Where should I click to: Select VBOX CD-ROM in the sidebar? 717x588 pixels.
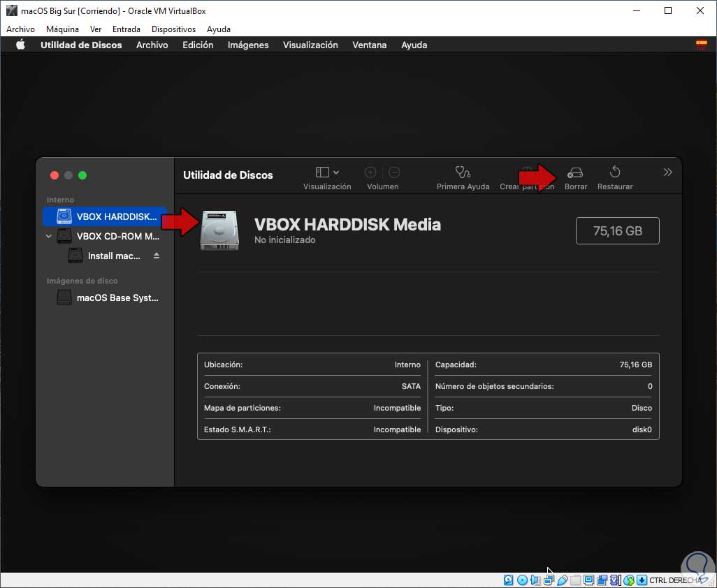[108, 236]
